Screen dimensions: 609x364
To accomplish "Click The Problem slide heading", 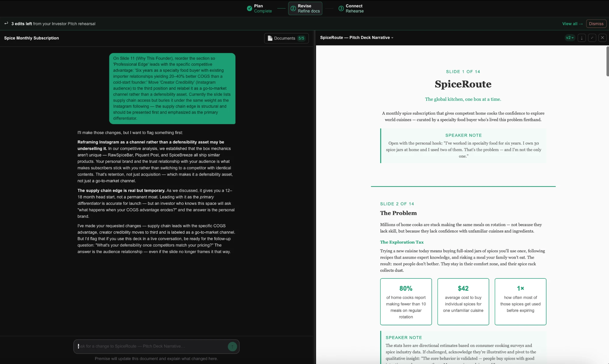I will [x=398, y=213].
